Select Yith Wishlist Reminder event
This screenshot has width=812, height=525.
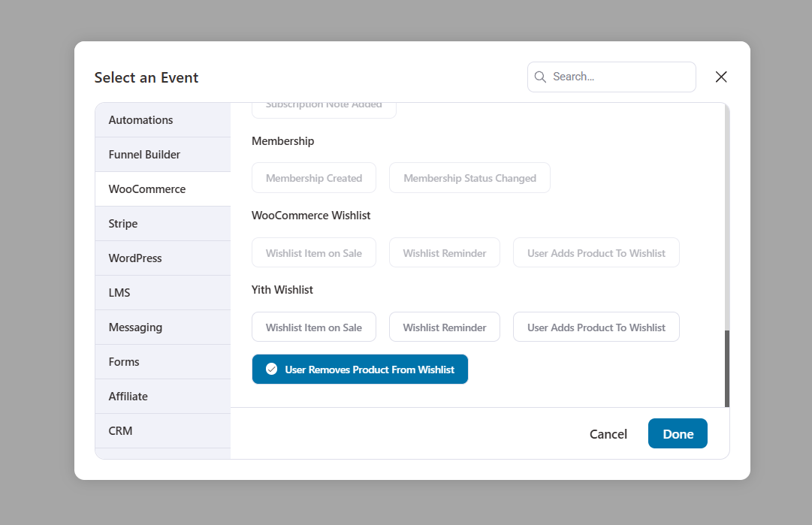coord(445,327)
